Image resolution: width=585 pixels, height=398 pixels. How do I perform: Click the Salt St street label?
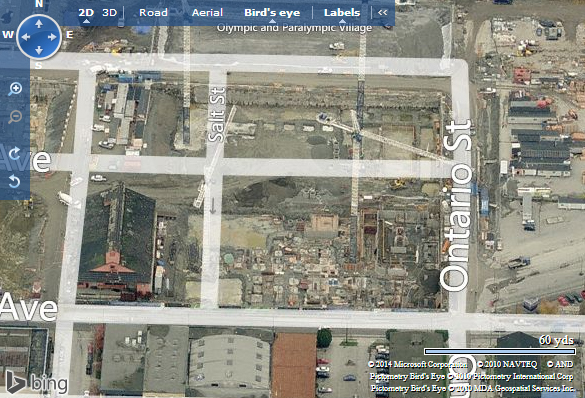click(217, 115)
